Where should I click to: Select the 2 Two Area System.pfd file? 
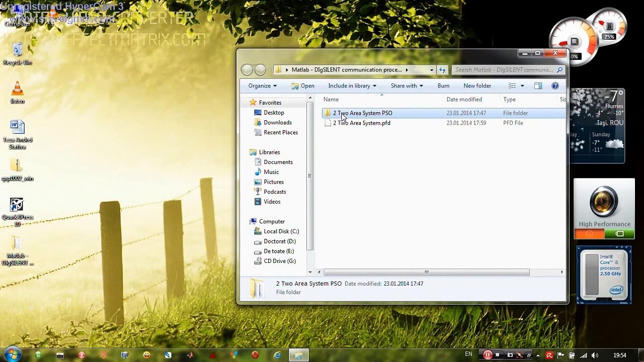pos(361,123)
